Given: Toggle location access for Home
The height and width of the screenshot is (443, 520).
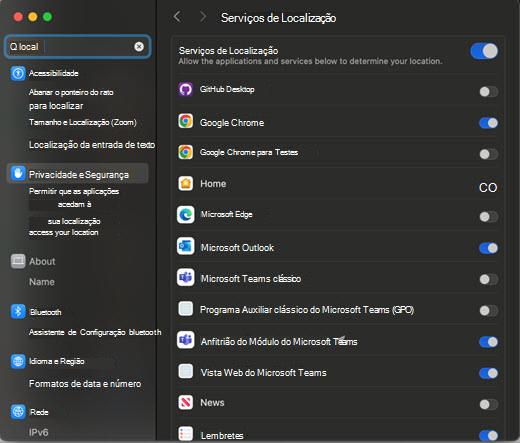Looking at the screenshot, I should tap(488, 188).
